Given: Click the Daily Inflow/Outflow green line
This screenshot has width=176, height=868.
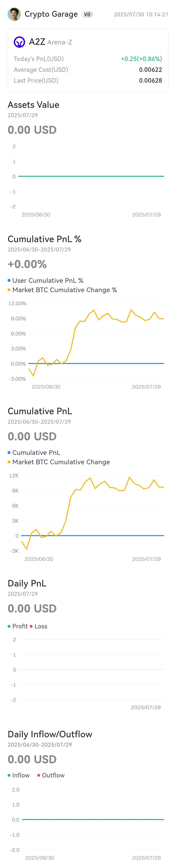Looking at the screenshot, I should point(93,819).
